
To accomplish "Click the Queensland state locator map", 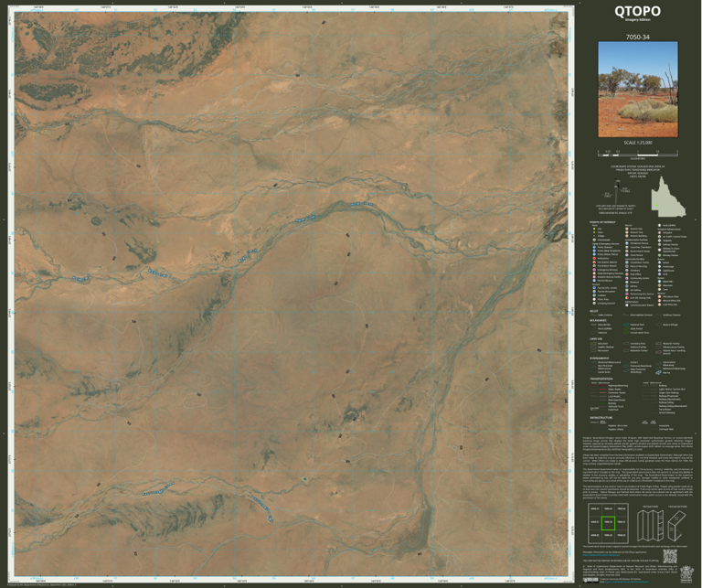I will (668, 197).
